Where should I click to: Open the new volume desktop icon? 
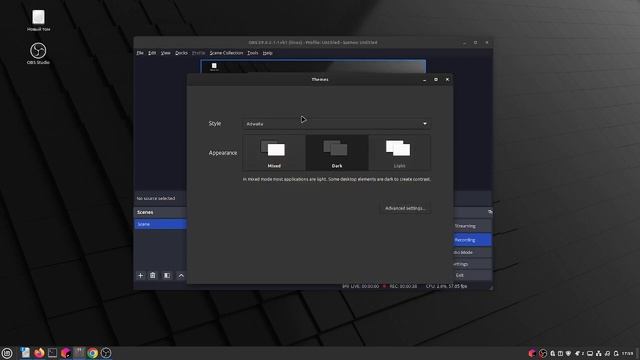(38, 20)
